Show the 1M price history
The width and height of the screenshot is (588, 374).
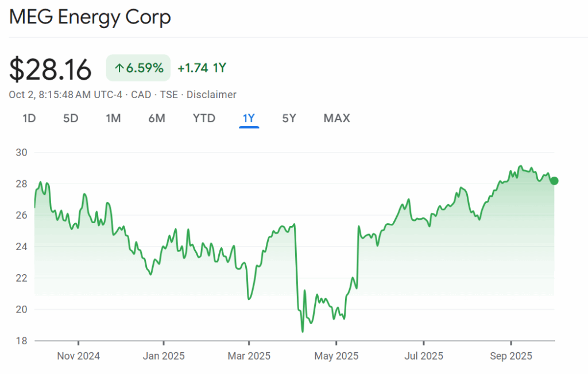[113, 118]
